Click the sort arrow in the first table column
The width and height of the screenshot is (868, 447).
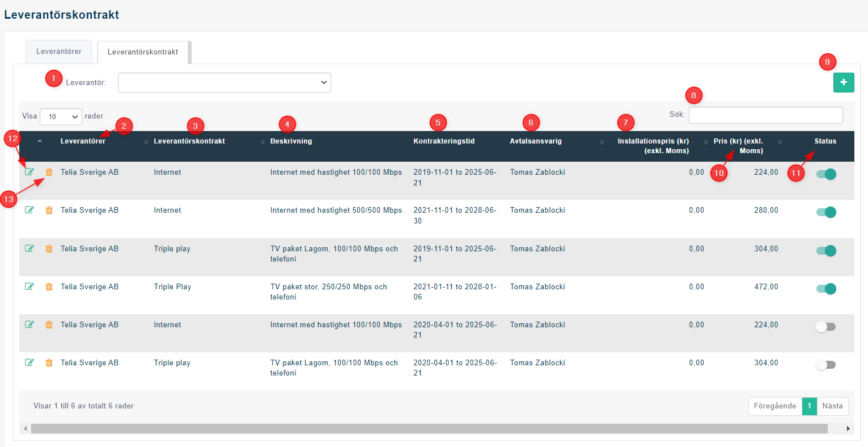pos(40,141)
